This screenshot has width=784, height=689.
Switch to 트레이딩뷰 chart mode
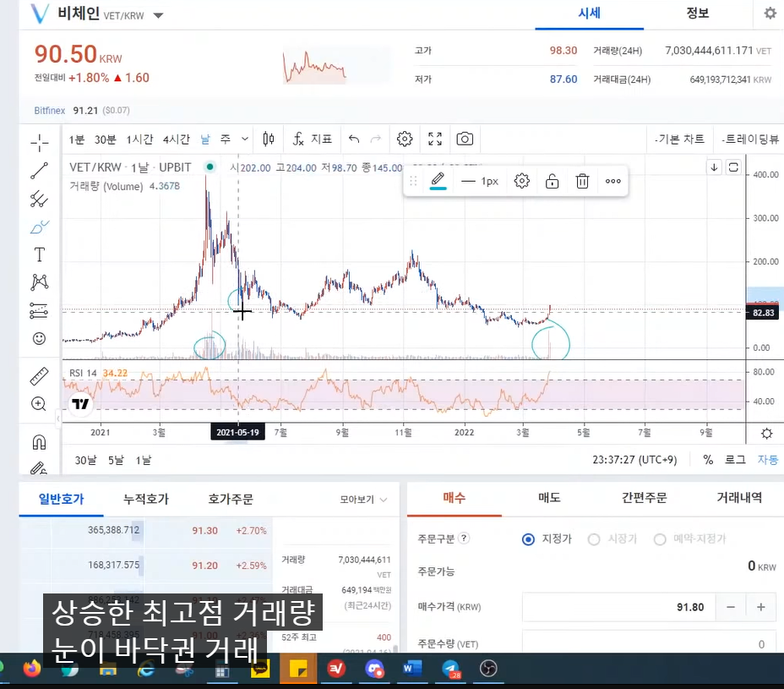[x=750, y=139]
